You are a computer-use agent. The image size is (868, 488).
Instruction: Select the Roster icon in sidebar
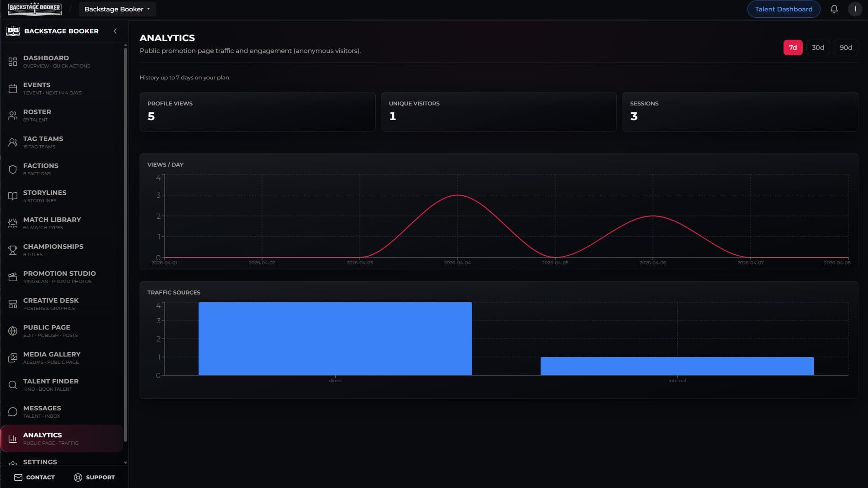(x=12, y=115)
